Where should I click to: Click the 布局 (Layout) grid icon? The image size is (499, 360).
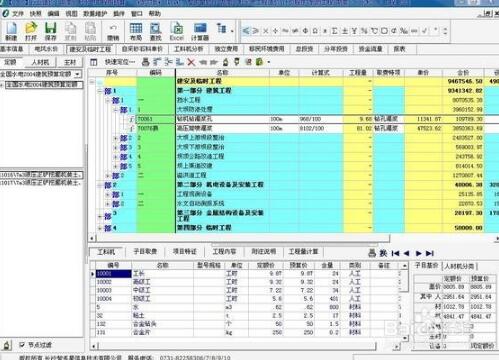point(136,31)
